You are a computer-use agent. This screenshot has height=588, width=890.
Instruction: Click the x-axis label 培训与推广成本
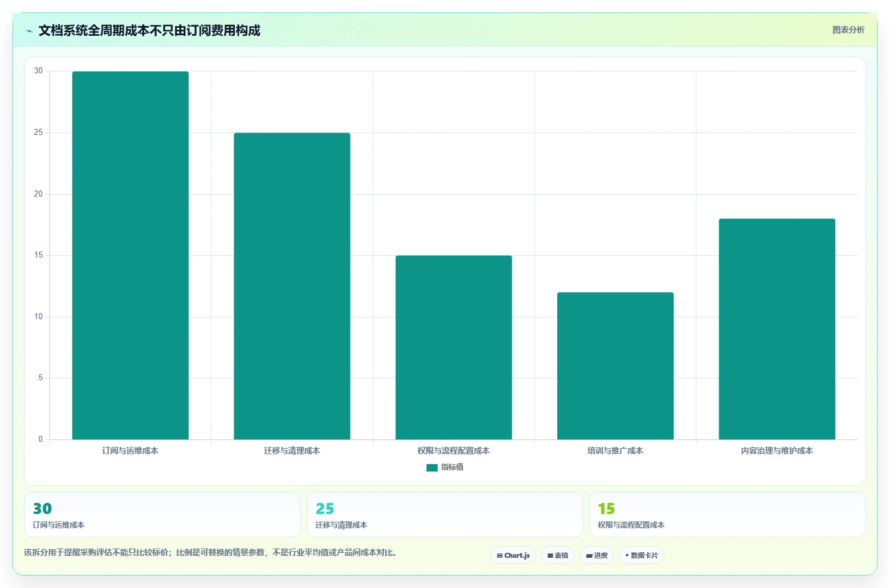click(615, 451)
